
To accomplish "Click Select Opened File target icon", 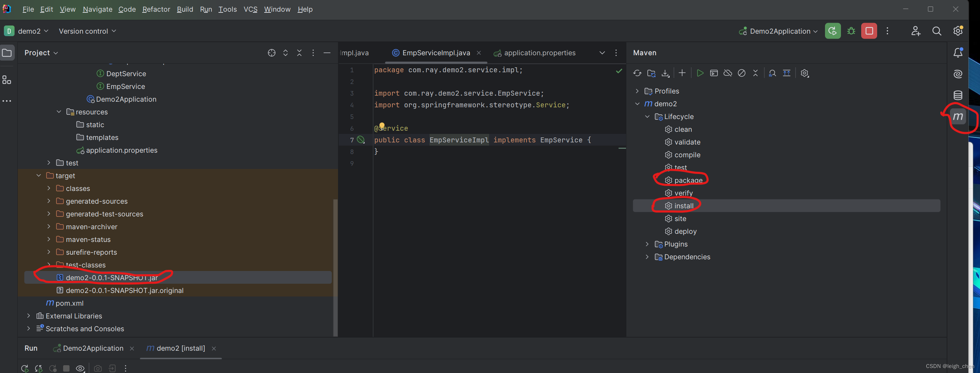I will 271,53.
